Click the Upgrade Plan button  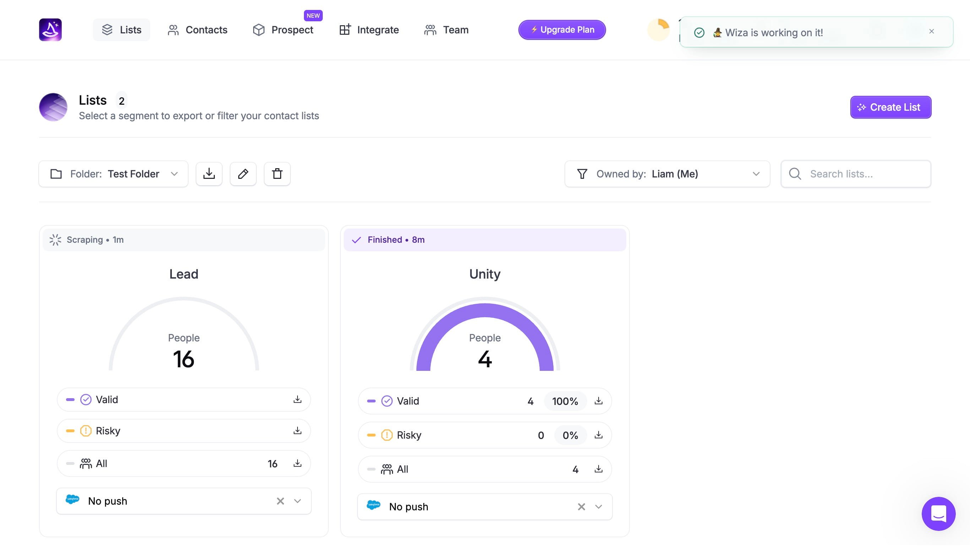562,29
